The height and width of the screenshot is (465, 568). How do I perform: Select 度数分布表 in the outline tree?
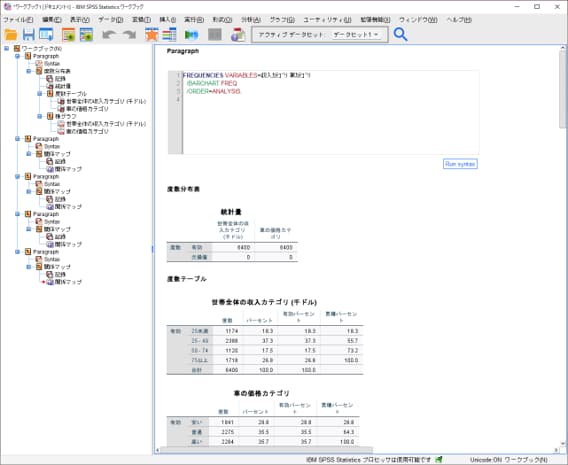coord(57,71)
